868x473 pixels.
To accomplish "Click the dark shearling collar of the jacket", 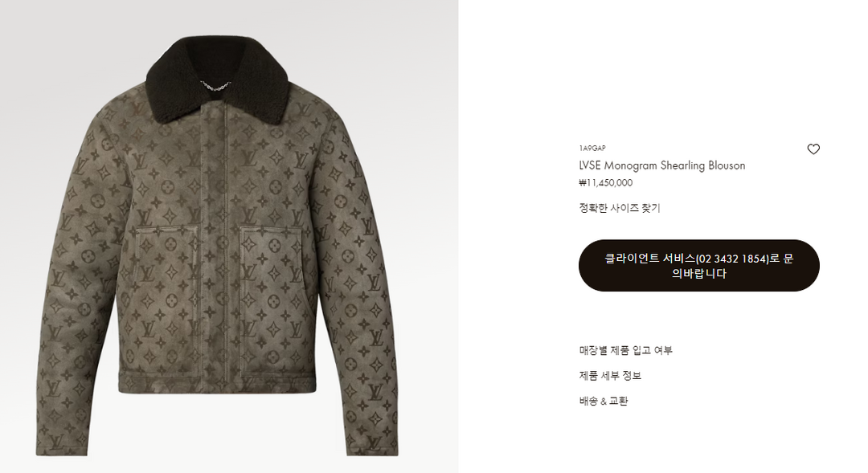I will (x=217, y=77).
